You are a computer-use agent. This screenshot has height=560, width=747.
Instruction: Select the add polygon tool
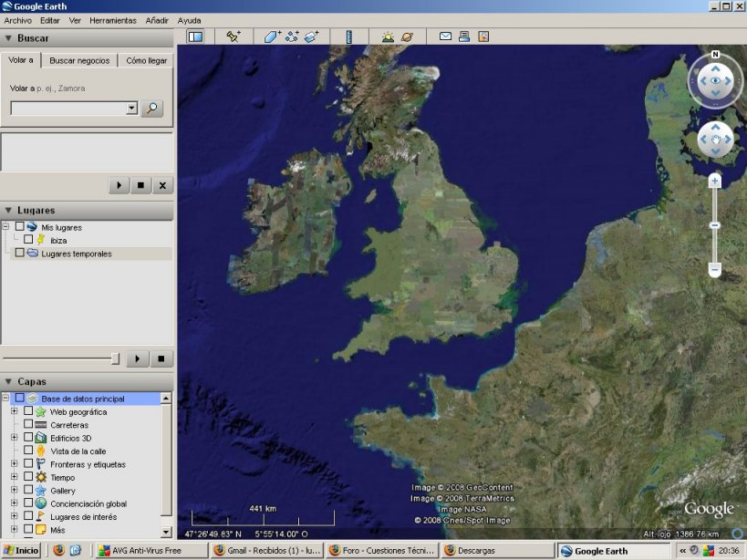pyautogui.click(x=273, y=36)
